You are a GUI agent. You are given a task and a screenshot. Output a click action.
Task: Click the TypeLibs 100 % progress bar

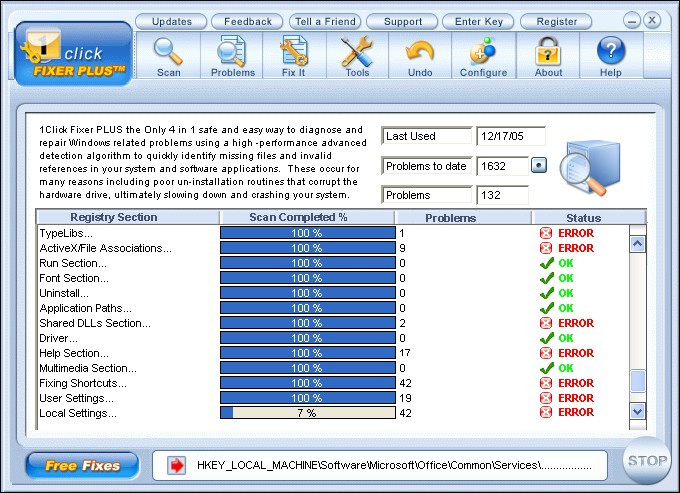coord(308,233)
